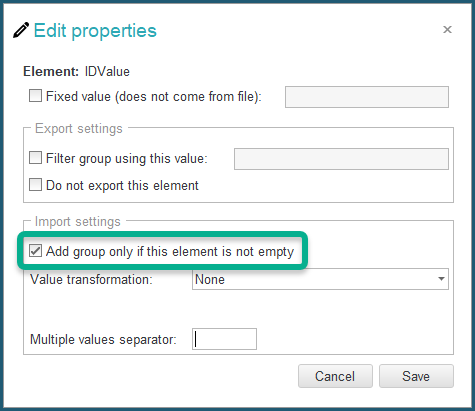Click the Import settings group heading
The width and height of the screenshot is (475, 411).
[77, 222]
